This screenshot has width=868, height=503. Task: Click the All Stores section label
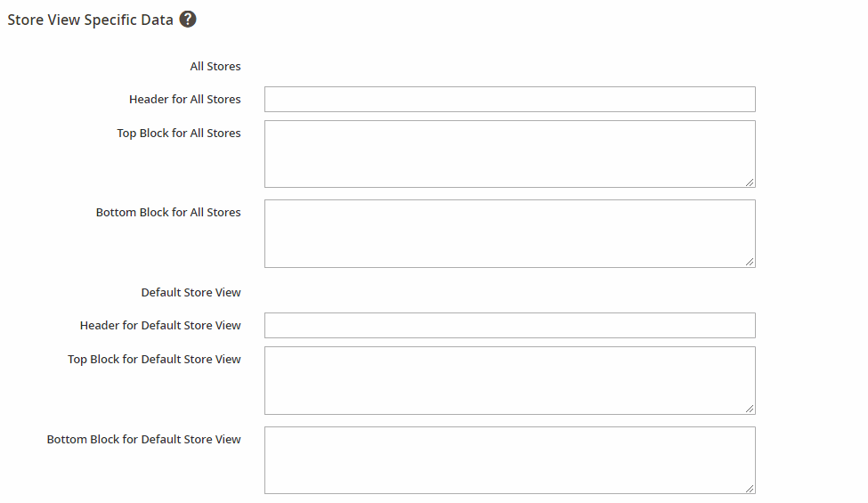pyautogui.click(x=215, y=67)
